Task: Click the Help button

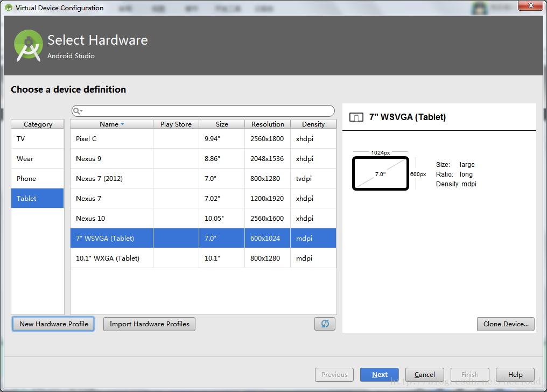Action: [515, 375]
